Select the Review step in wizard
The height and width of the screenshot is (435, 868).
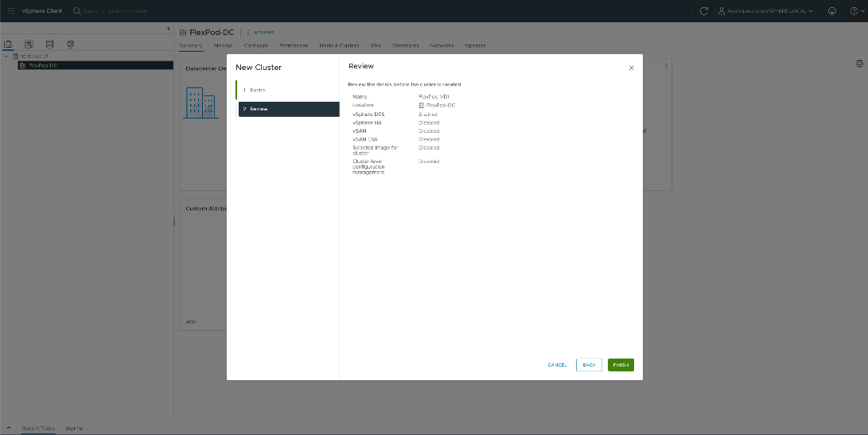tap(289, 109)
